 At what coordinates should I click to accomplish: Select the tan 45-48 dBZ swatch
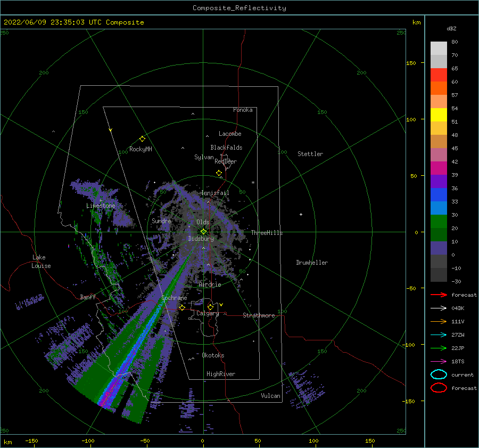[x=439, y=141]
